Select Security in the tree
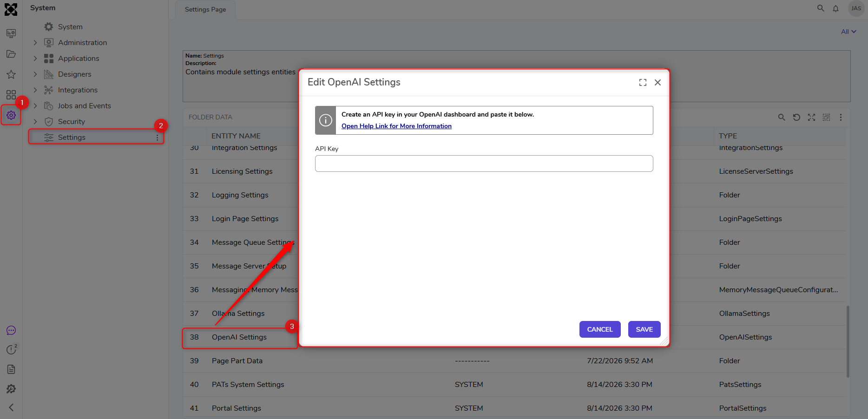868x419 pixels. (x=72, y=122)
